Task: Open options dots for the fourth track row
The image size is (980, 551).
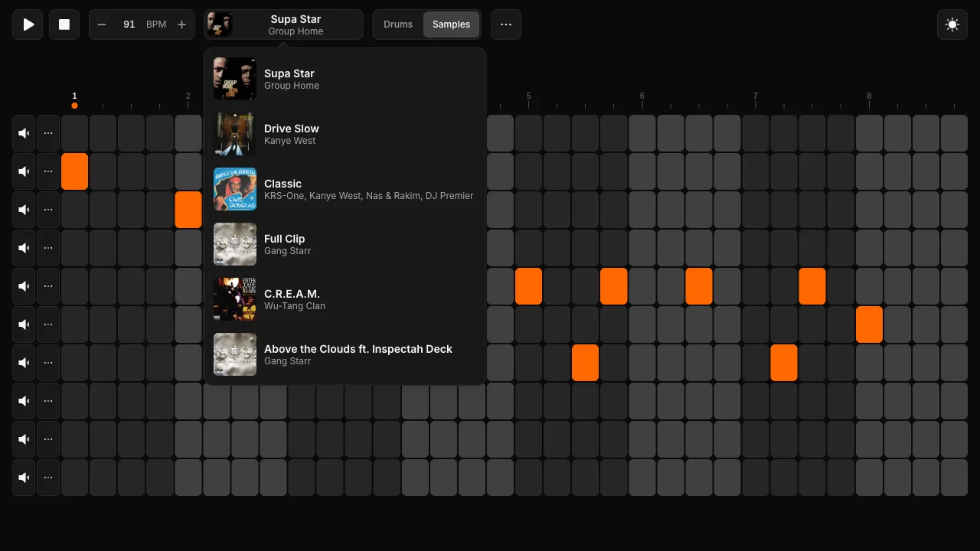Action: point(48,248)
